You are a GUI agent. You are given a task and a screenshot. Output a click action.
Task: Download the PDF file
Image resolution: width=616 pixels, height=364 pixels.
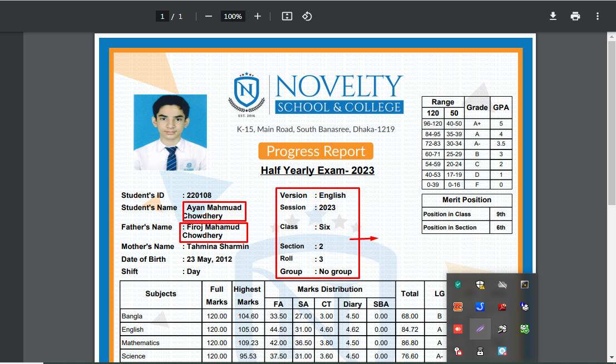(x=553, y=16)
